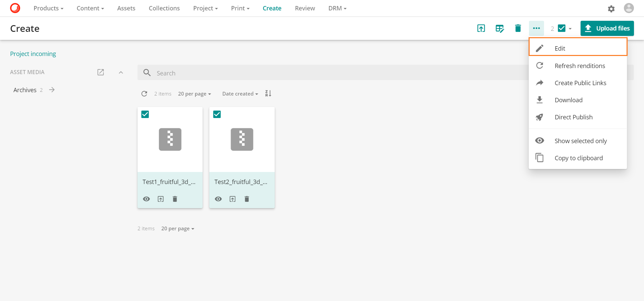Image resolution: width=644 pixels, height=301 pixels.
Task: Open the Date created sort dropdown
Action: coord(240,94)
